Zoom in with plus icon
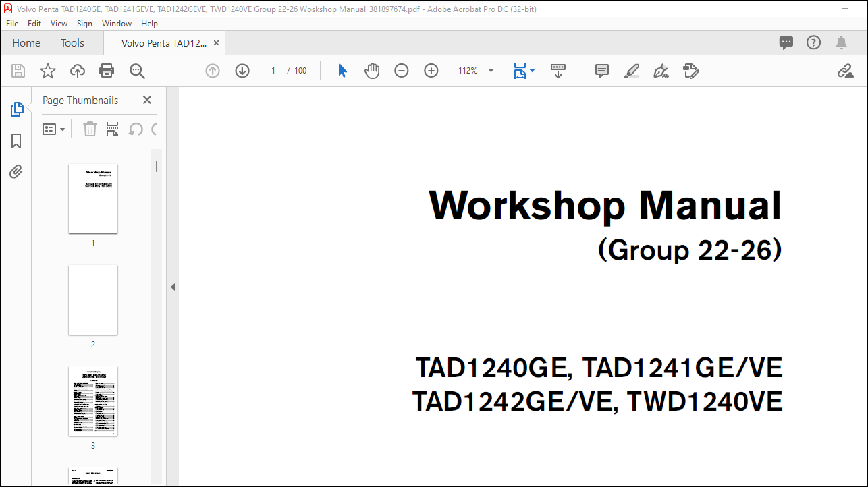 (431, 71)
